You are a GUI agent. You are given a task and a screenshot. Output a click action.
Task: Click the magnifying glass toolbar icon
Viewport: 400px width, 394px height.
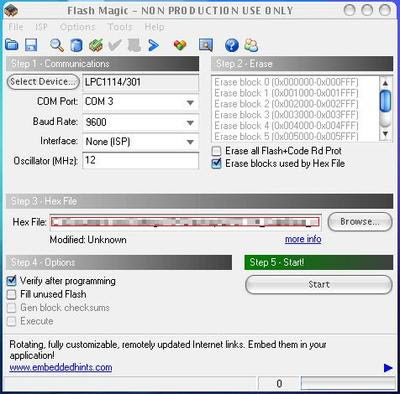57,45
